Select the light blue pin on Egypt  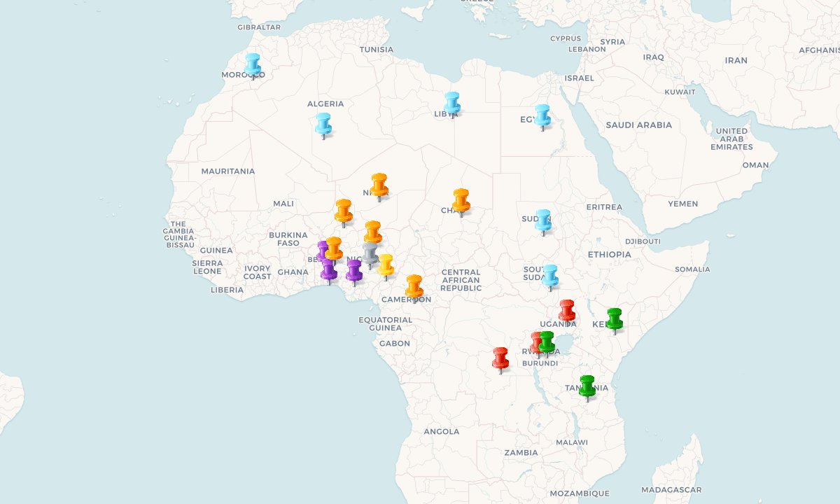coord(542,115)
